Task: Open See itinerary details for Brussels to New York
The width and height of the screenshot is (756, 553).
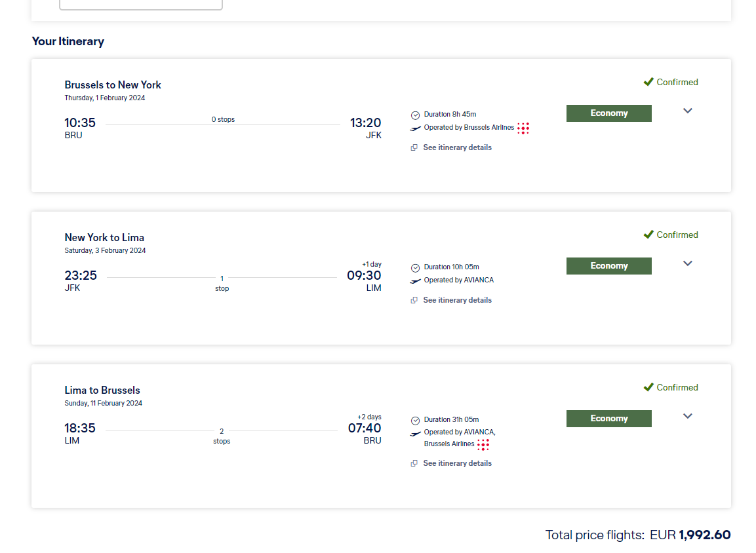Action: (457, 147)
